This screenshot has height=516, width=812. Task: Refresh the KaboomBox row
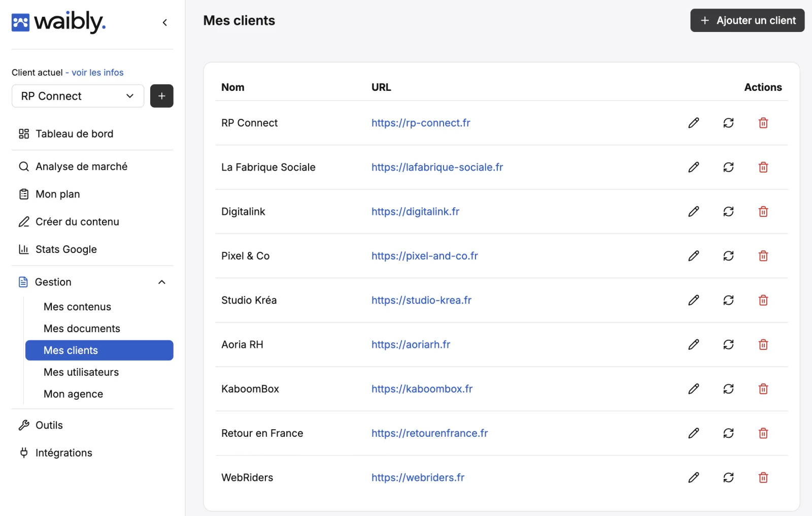coord(728,389)
